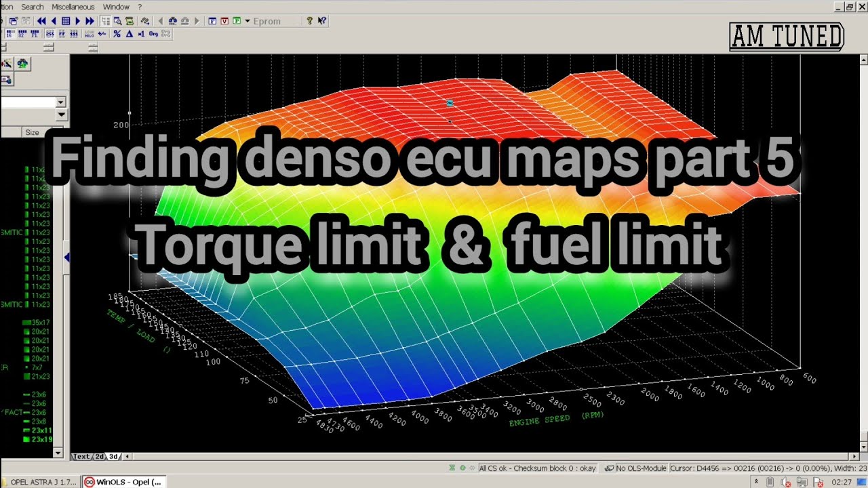Image resolution: width=868 pixels, height=488 pixels.
Task: Click the window layout icon in toolbar
Action: pyautogui.click(x=14, y=21)
